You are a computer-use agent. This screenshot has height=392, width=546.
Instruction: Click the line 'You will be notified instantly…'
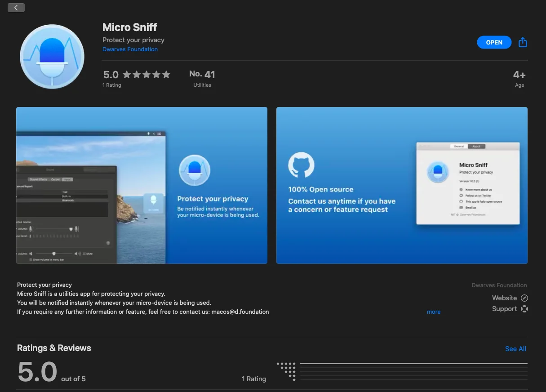[x=114, y=303]
